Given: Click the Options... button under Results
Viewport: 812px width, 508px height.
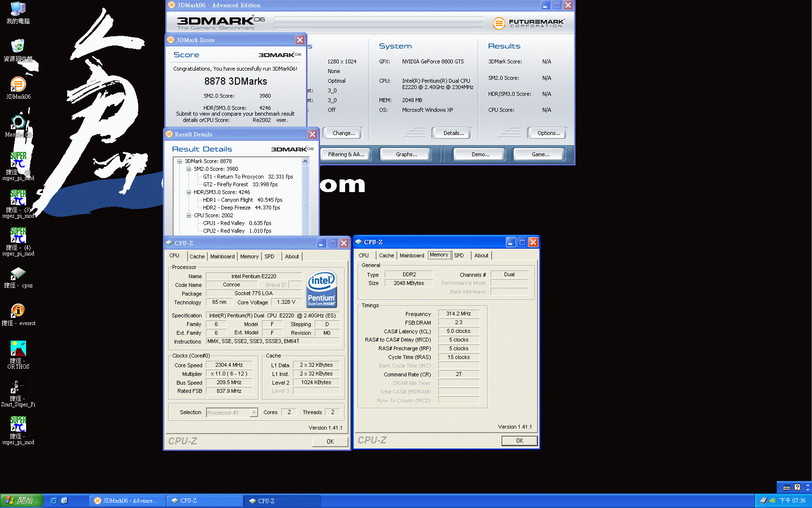Looking at the screenshot, I should 548,133.
